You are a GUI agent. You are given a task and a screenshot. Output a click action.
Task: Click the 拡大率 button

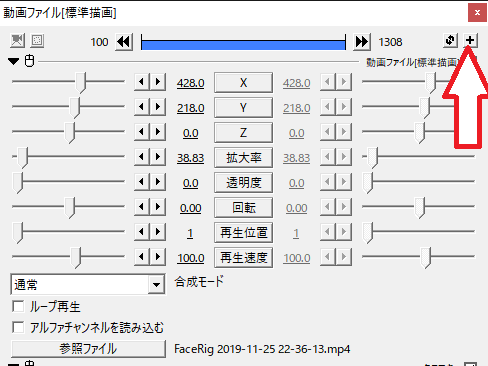[x=243, y=158]
